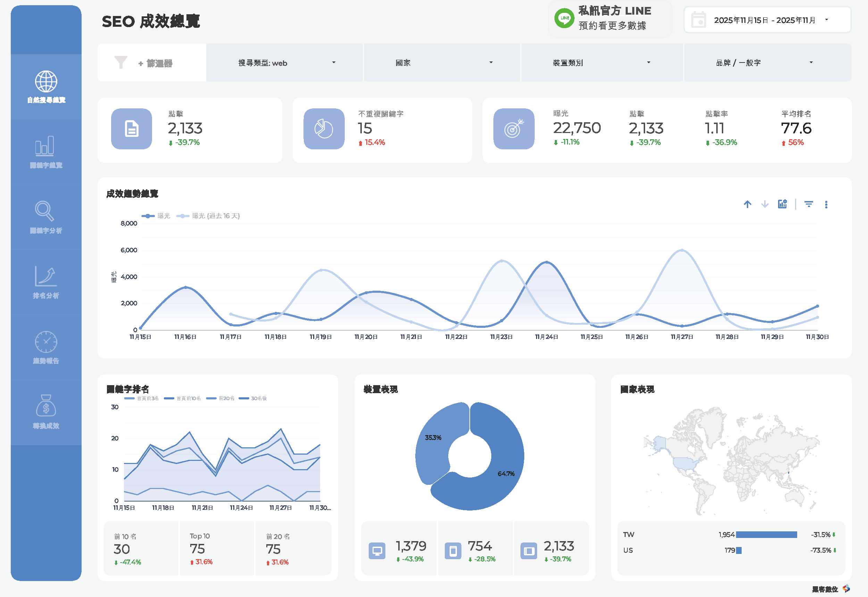Viewport: 868px width, 597px height.
Task: Switch to the + 篩選器 filter tab
Action: (x=156, y=63)
